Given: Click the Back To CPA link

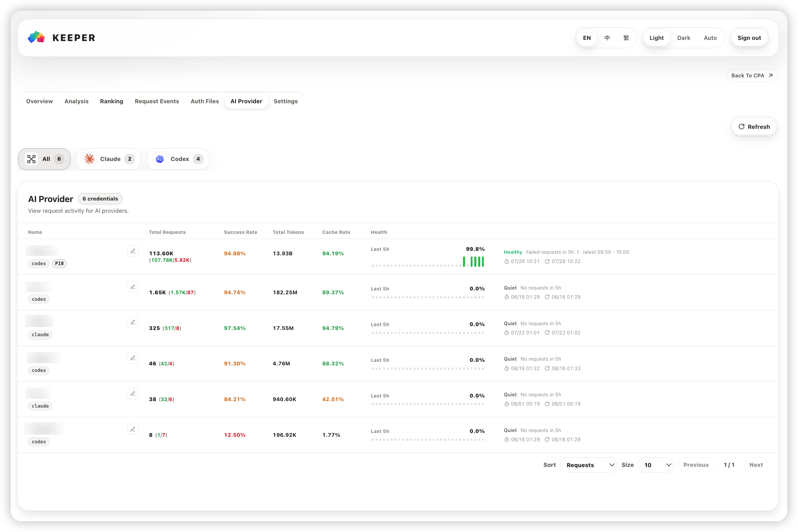Looking at the screenshot, I should click(752, 75).
